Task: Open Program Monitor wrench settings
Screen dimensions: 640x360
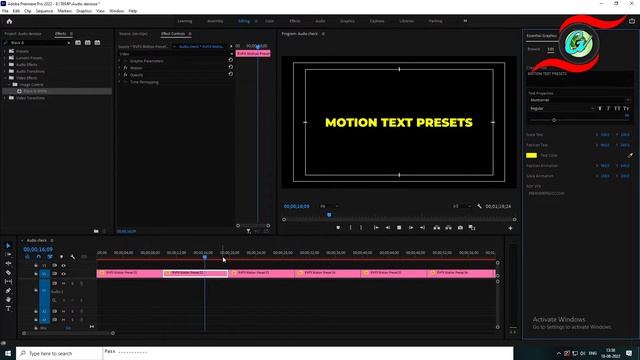Action: (x=480, y=206)
